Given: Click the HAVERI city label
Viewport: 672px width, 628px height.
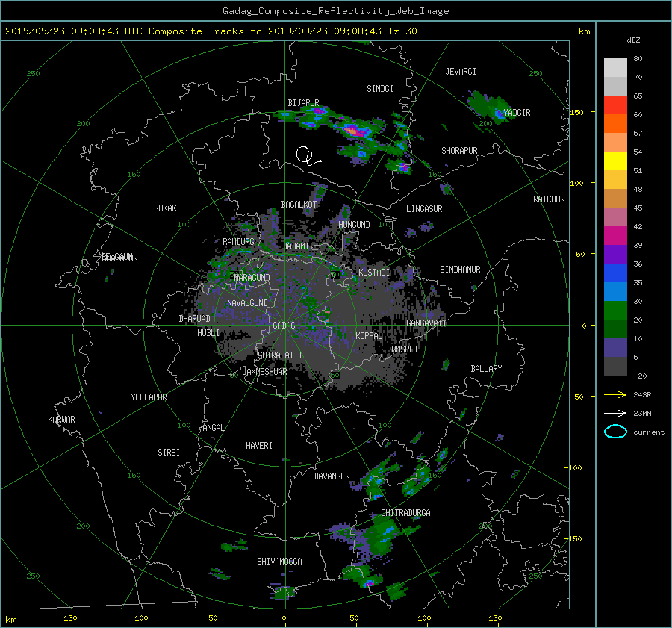Looking at the screenshot, I should [259, 446].
